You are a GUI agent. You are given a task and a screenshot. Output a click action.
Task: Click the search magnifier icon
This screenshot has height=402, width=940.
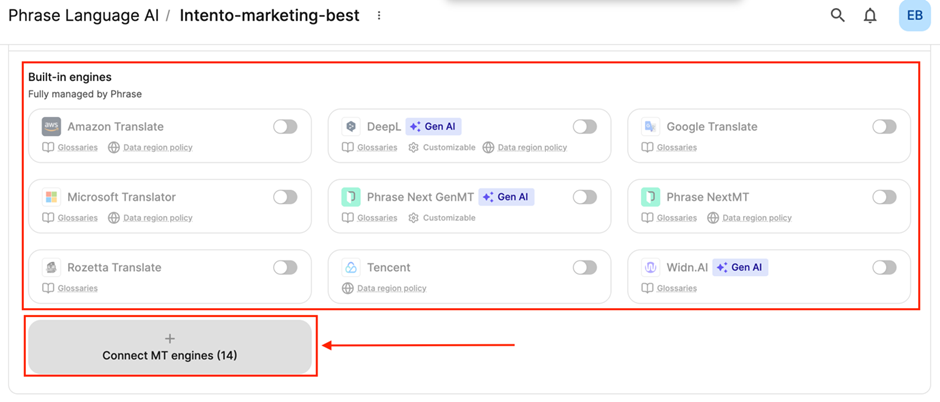838,16
